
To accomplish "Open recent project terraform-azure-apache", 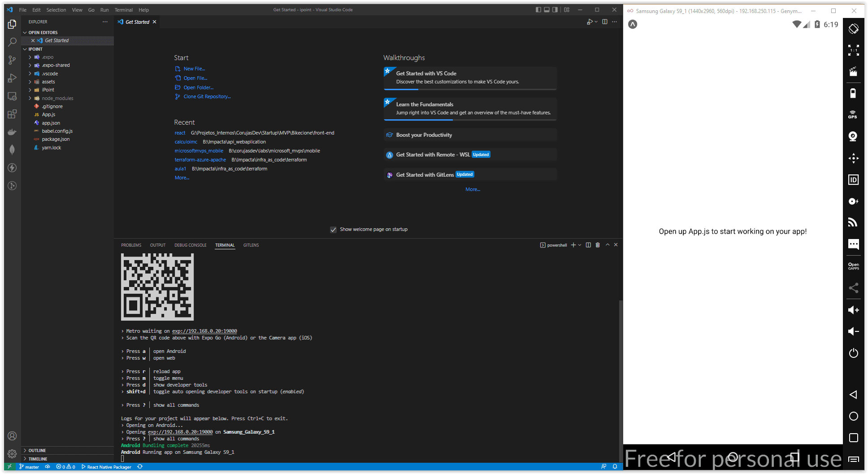I will [200, 160].
